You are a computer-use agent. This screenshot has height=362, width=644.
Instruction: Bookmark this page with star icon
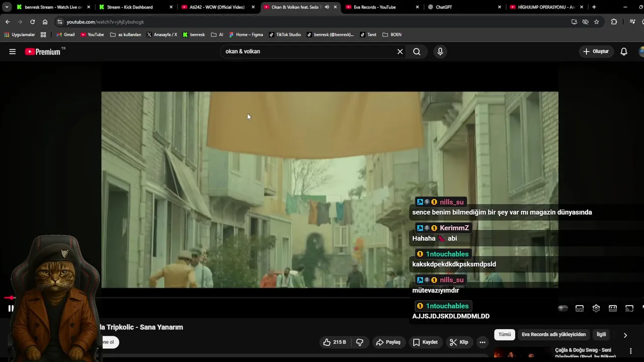tap(597, 22)
